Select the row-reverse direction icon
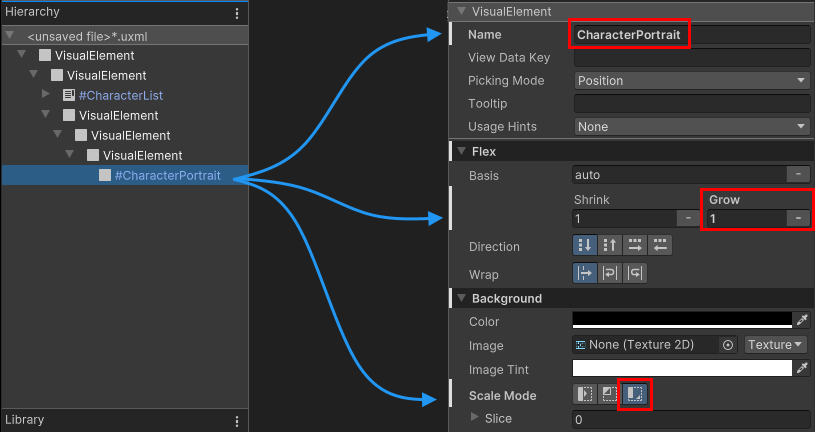815x432 pixels. 660,246
